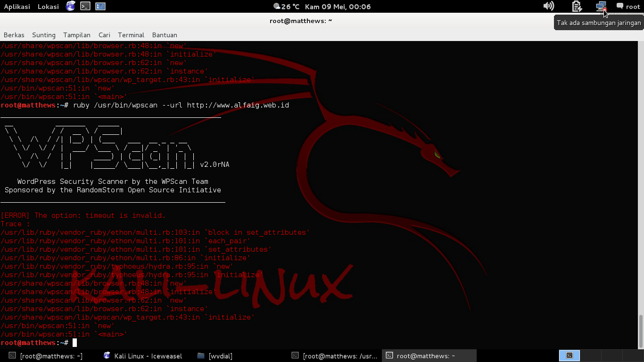The image size is (644, 362).
Task: Open the Cari menu
Action: pos(104,35)
